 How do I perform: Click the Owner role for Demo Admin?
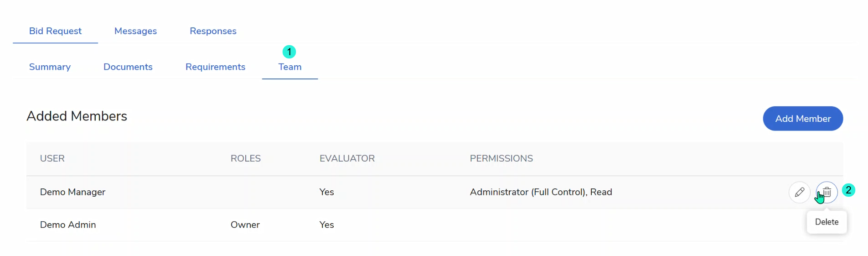[x=245, y=225]
